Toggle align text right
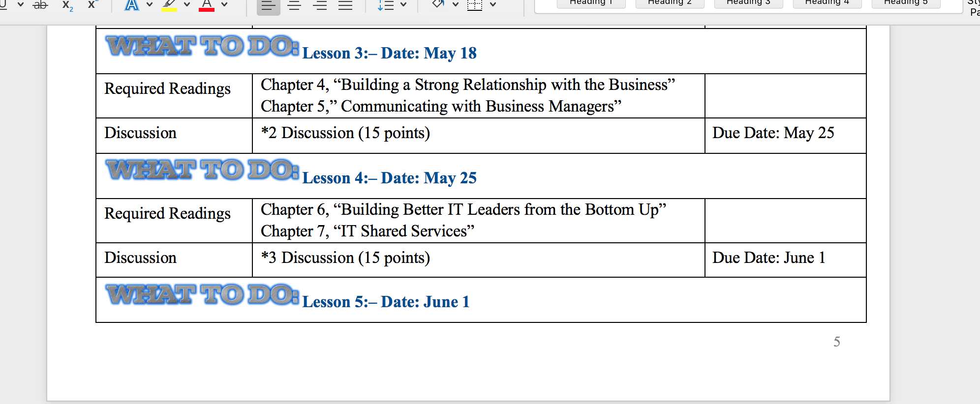 click(320, 5)
